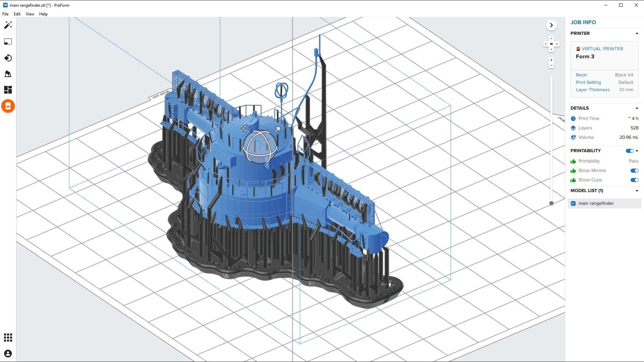Click the Pass printability status
Viewport: 644px width, 362px height.
tap(633, 161)
